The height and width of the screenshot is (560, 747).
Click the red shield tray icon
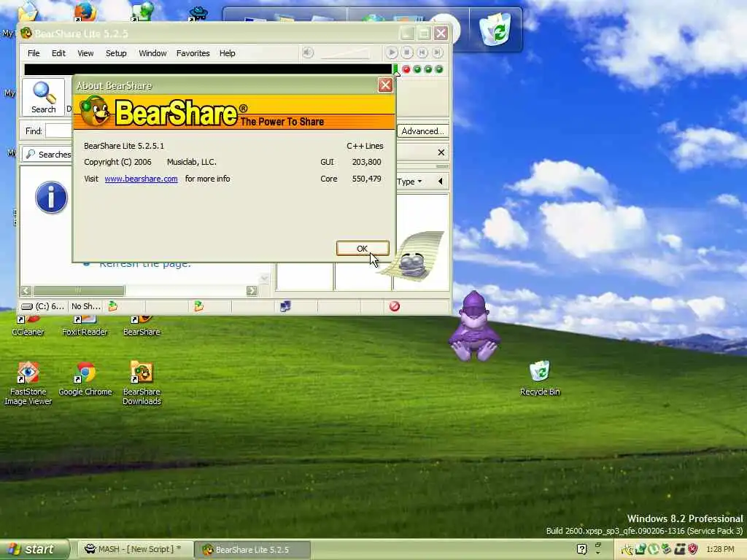[693, 549]
